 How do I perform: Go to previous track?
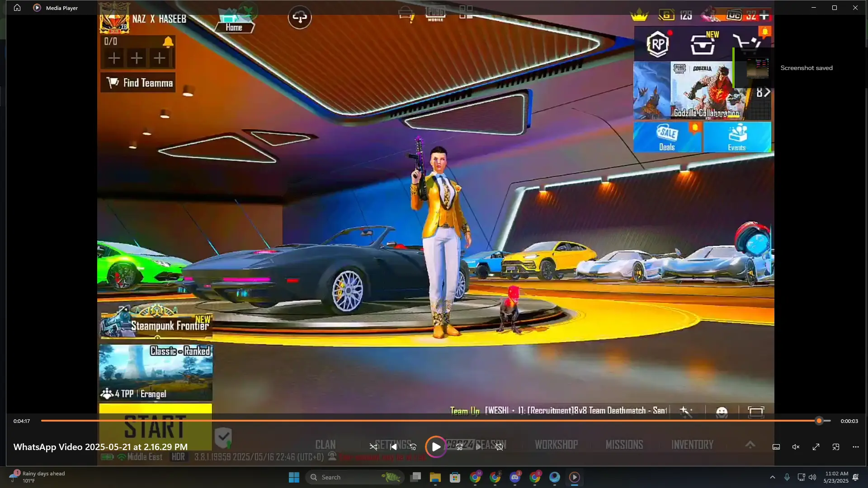(393, 447)
